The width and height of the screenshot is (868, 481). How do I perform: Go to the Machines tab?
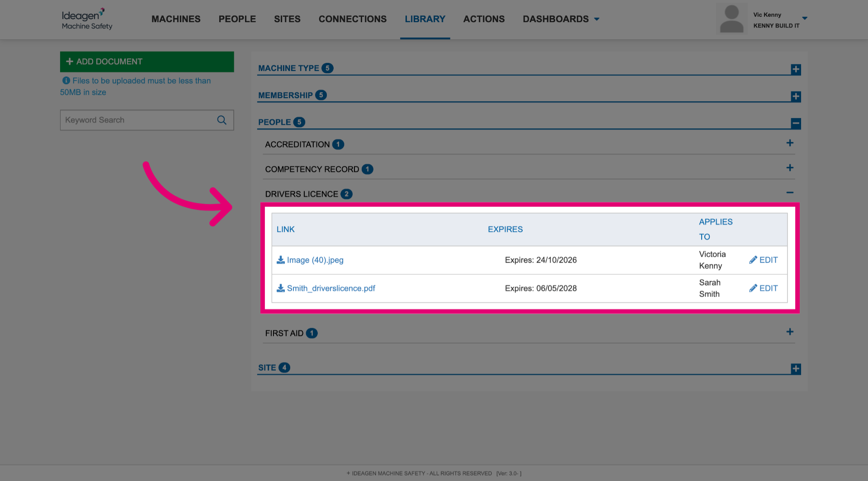point(176,19)
